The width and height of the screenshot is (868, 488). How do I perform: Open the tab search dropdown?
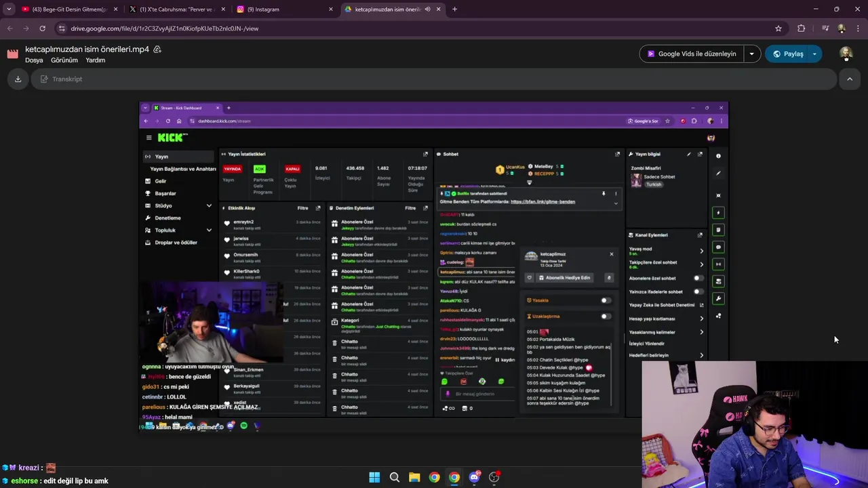pos(9,9)
